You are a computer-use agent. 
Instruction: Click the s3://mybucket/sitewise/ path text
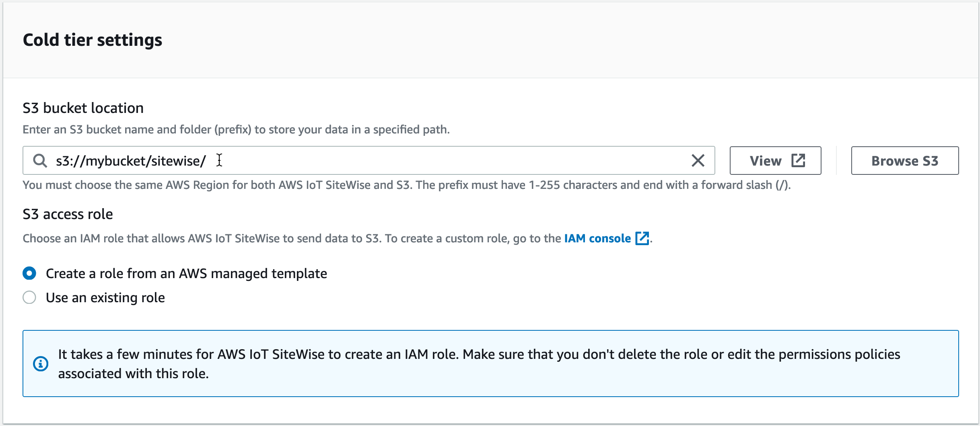tap(130, 160)
